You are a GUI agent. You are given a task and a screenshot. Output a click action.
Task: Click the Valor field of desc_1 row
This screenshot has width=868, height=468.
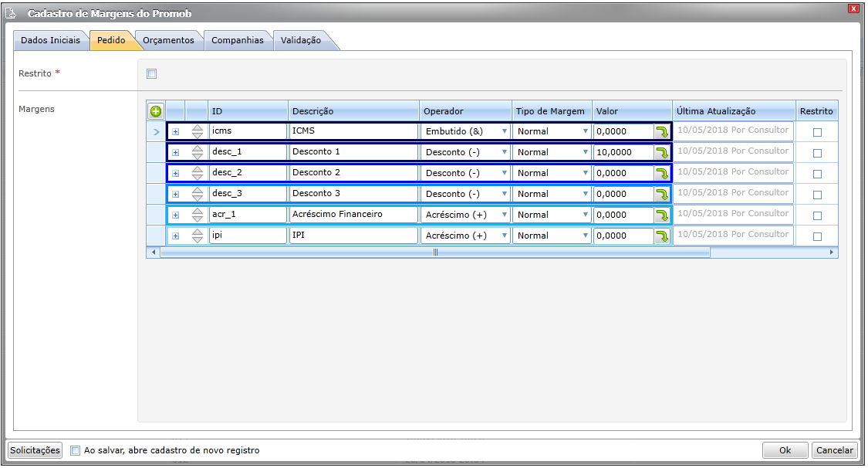(x=623, y=152)
